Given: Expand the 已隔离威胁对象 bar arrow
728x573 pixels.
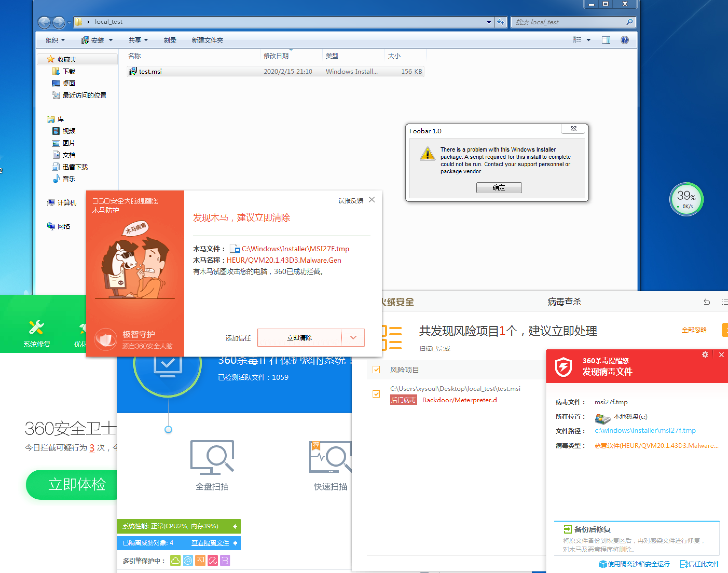Looking at the screenshot, I should [x=235, y=543].
